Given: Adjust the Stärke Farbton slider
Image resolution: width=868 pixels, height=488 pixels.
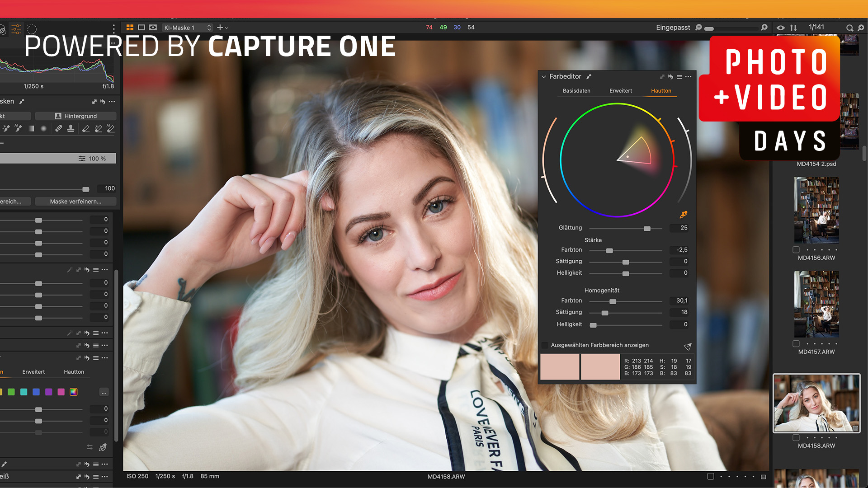Looking at the screenshot, I should 626,250.
